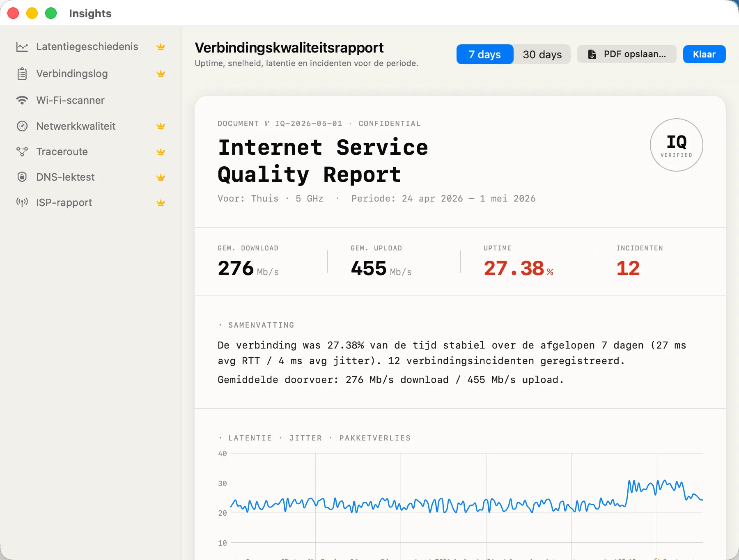Open ISP-rapport in sidebar
The image size is (739, 560).
90,202
